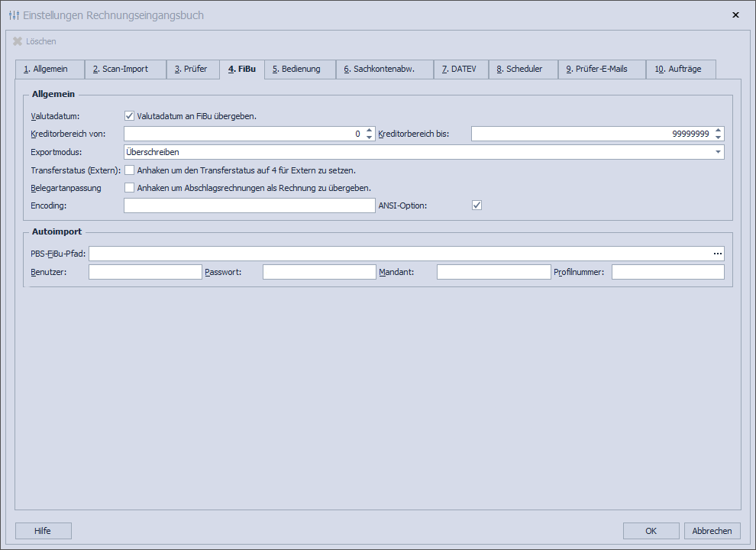Toggle Valutadatum an FiBu übergeben checkbox
756x550 pixels.
click(x=129, y=116)
